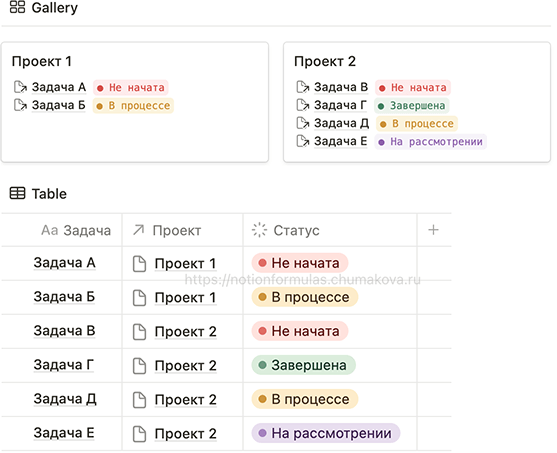Image resolution: width=557 pixels, height=453 pixels.
Task: Click Не начата tag in Проект 2 card
Action: tap(413, 87)
